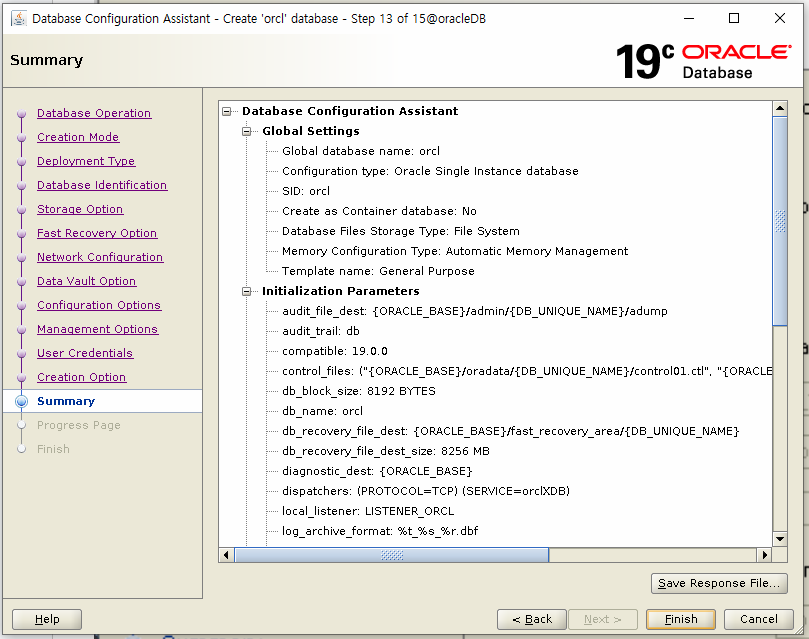Select the Configuration type row
The image size is (809, 639).
coord(430,171)
